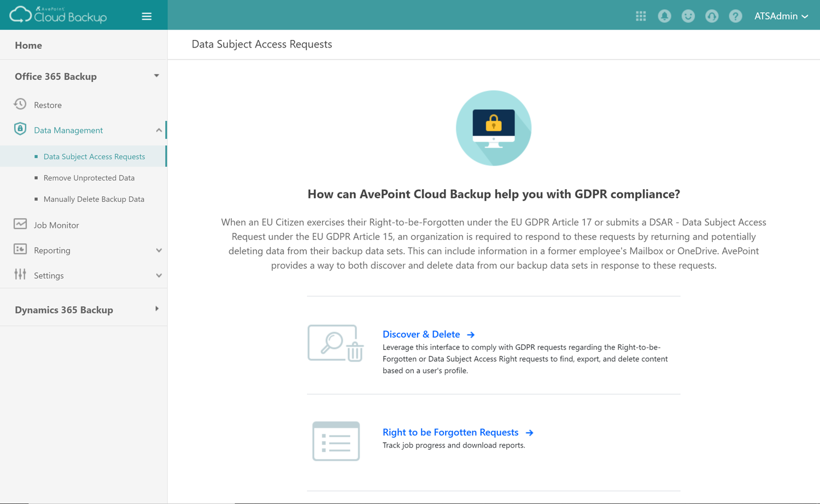Open Right to be Forgotten Requests link
The height and width of the screenshot is (504, 820).
pos(450,432)
